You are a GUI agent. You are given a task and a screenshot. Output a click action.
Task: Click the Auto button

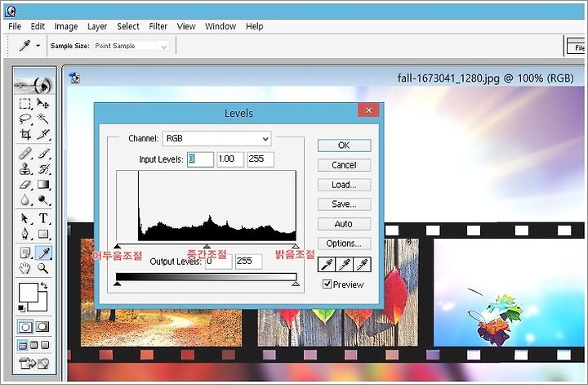345,224
